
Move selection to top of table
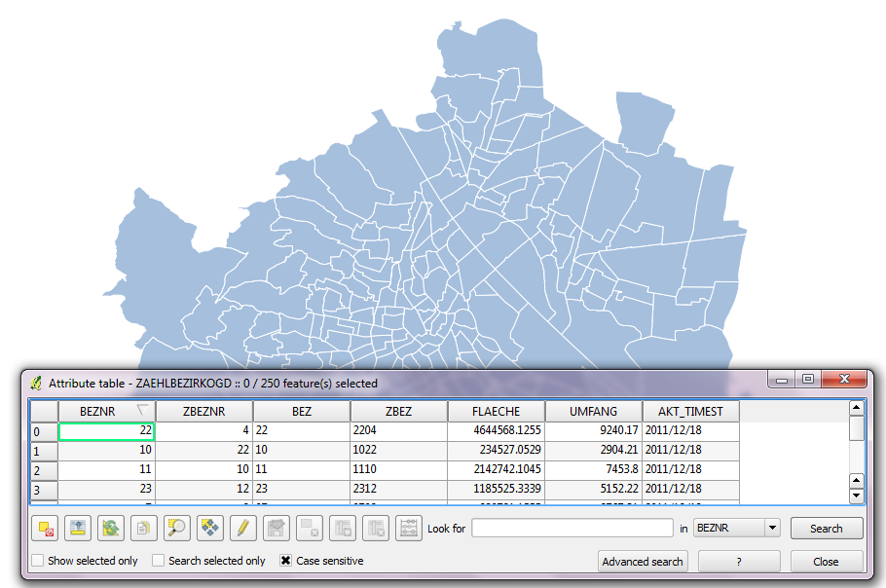pyautogui.click(x=78, y=529)
